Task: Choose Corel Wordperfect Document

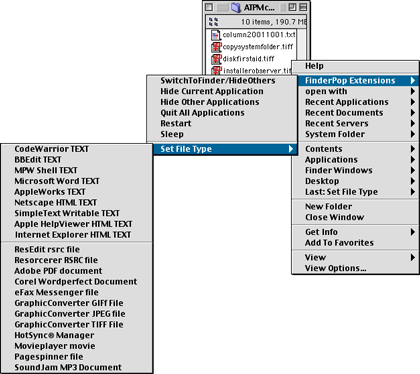Action: 77,282
